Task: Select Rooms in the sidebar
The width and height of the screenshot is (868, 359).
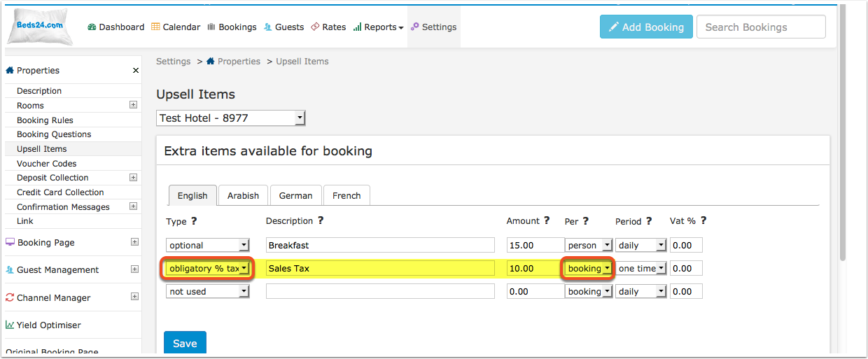Action: pos(30,106)
